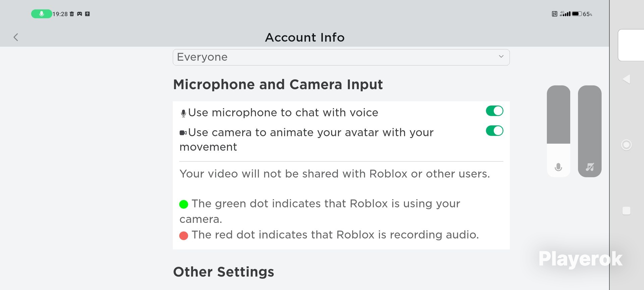Adjust the microphone volume slider
The width and height of the screenshot is (644, 290).
click(558, 131)
